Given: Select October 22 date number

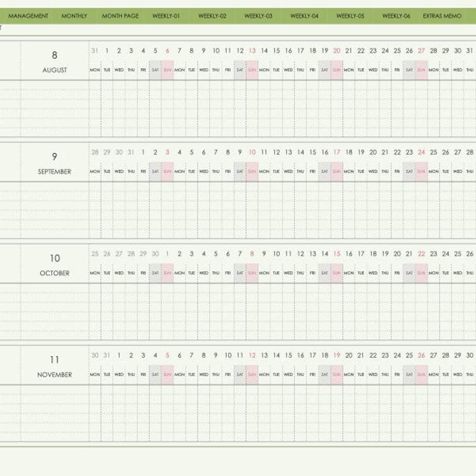Looking at the screenshot, I should 421,254.
